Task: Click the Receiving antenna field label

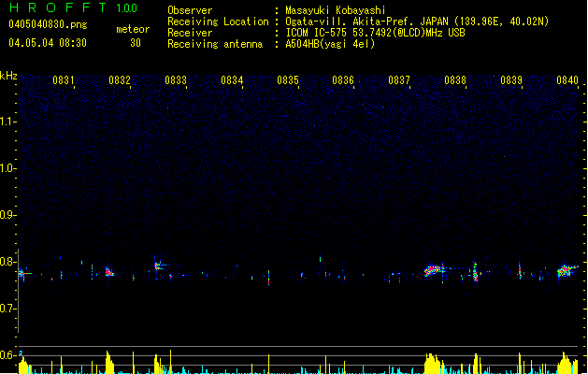Action: (215, 44)
